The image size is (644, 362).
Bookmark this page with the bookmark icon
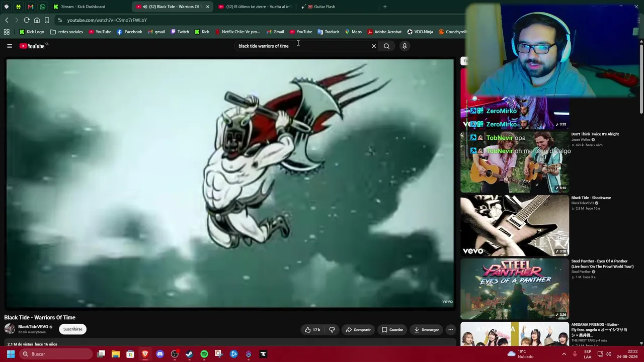[x=47, y=20]
